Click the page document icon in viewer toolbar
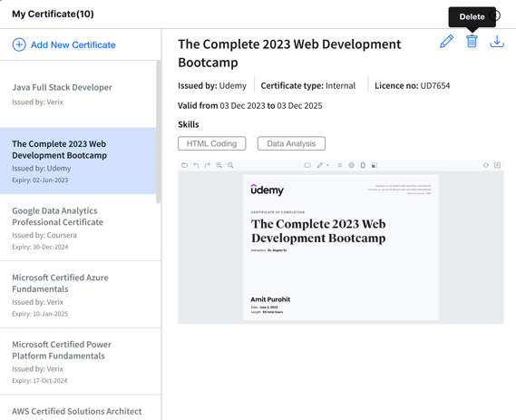Screen dimensions: 516x420 pyautogui.click(x=363, y=165)
